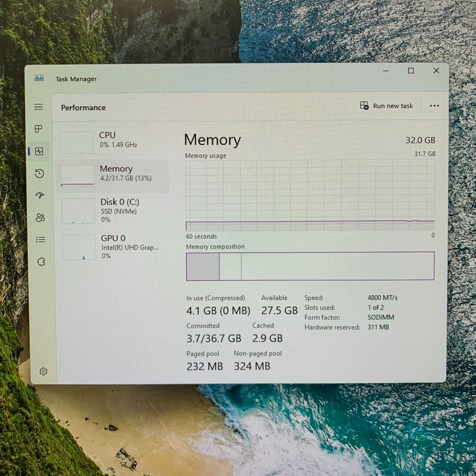This screenshot has width=476, height=476.
Task: Open the Details page icon
Action: click(41, 240)
